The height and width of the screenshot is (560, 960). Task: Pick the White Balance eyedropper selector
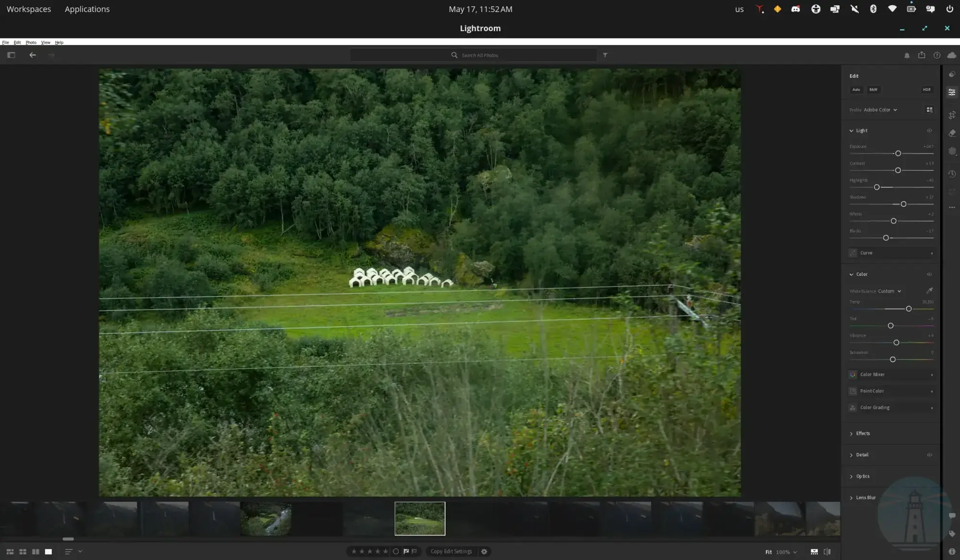tap(929, 290)
